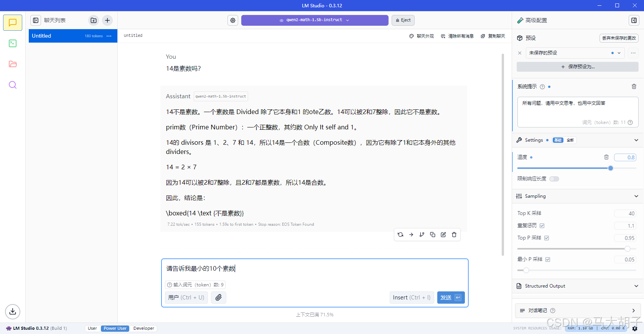Delete the system prompt with trash icon
The height and width of the screenshot is (334, 644).
[x=634, y=87]
